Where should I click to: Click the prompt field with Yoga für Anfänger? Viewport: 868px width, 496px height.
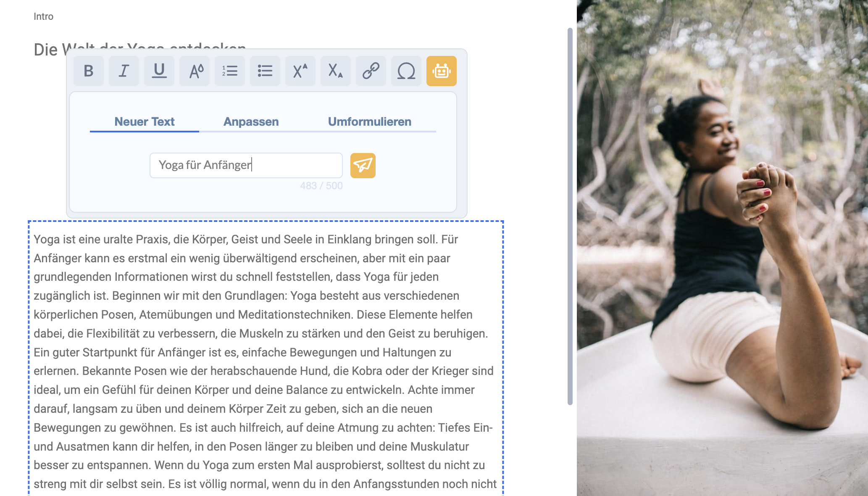pos(246,165)
